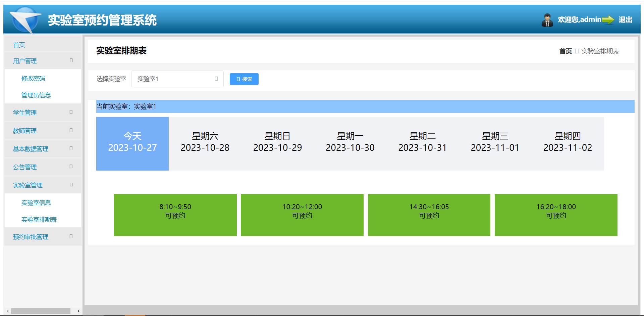Viewport: 644px width, 316px height.
Task: Click 实验室排期表 in the breadcrumb
Action: pyautogui.click(x=600, y=51)
